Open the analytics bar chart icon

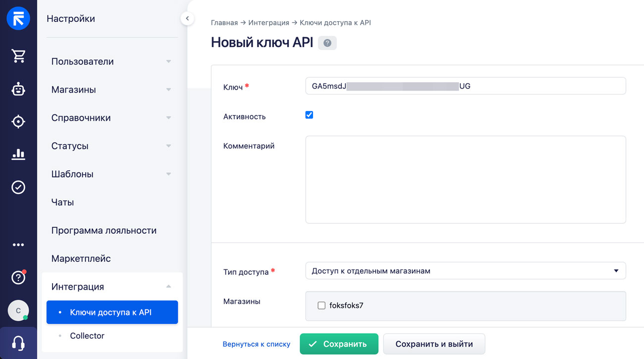18,154
